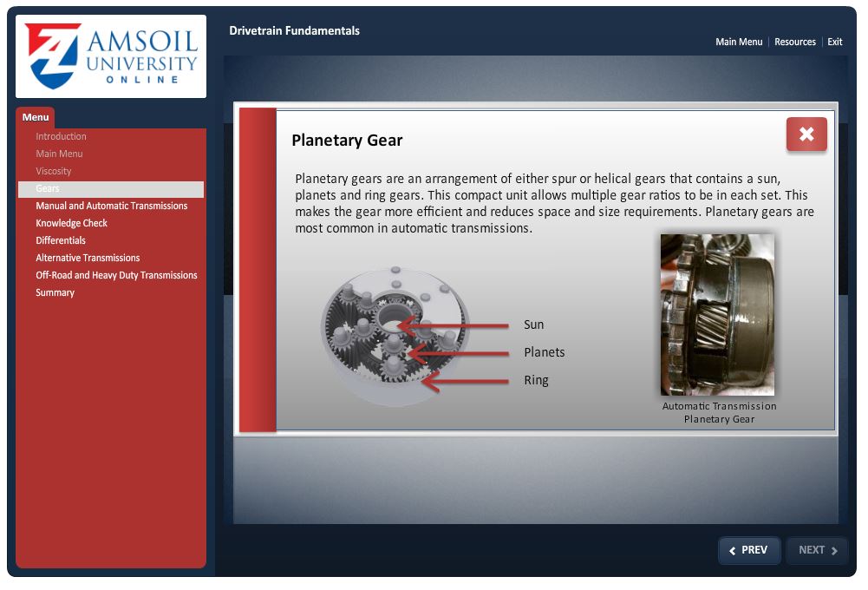Open Off-Road and Heavy Duty Transmissions

coord(116,275)
